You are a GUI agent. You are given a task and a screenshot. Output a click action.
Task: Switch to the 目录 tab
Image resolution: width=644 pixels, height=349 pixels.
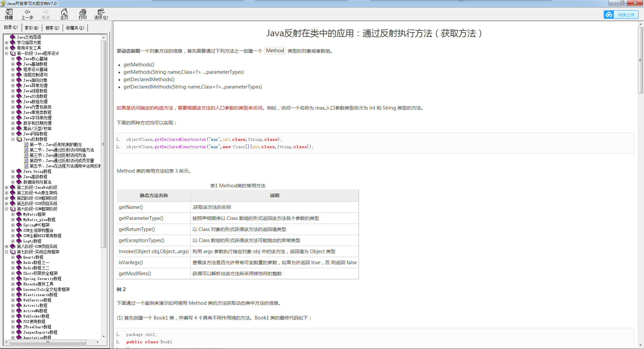tap(11, 27)
